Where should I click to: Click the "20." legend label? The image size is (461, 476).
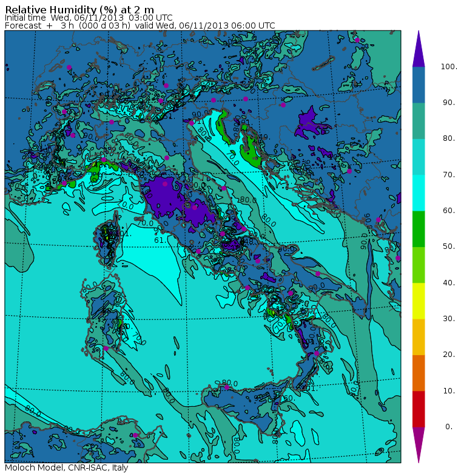coord(449,355)
